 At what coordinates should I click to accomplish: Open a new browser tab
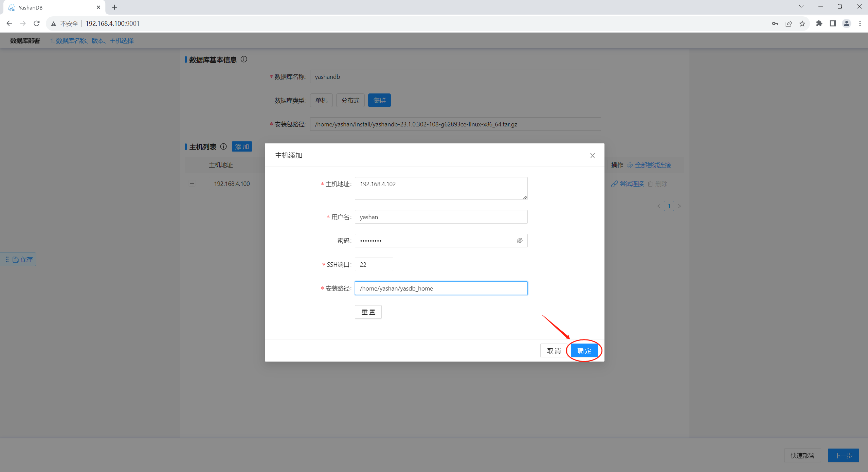click(114, 7)
